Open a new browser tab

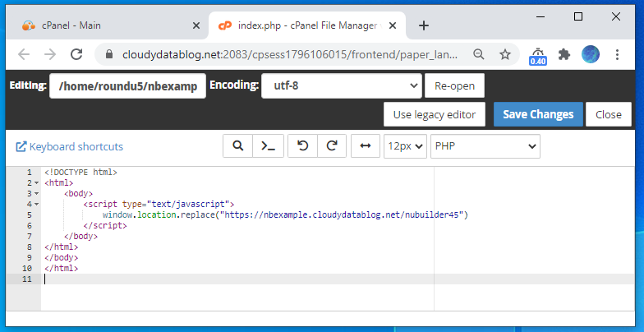click(x=424, y=25)
